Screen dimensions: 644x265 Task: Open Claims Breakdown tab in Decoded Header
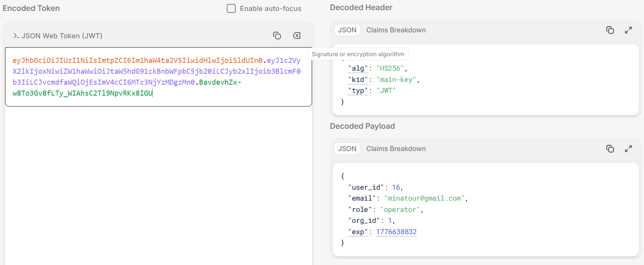point(395,30)
